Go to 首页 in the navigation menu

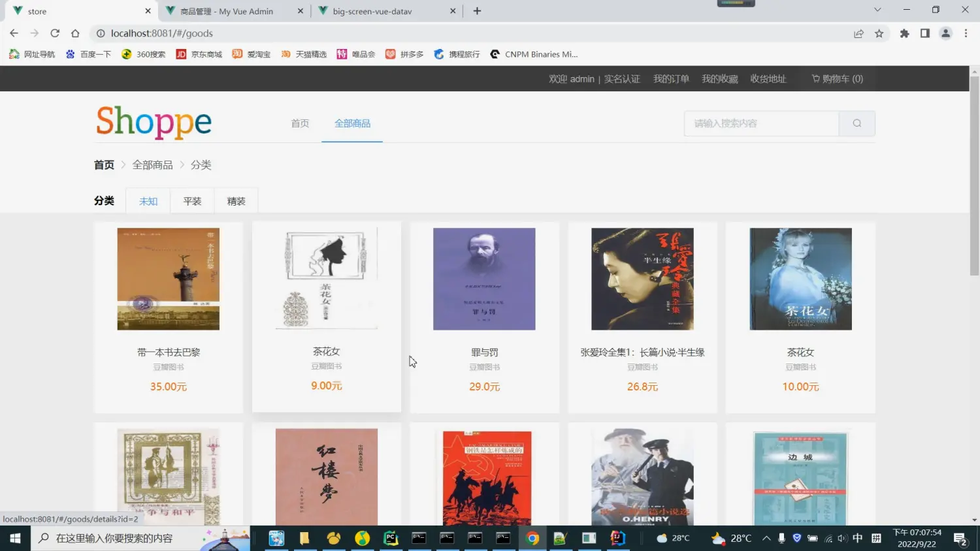click(x=300, y=123)
